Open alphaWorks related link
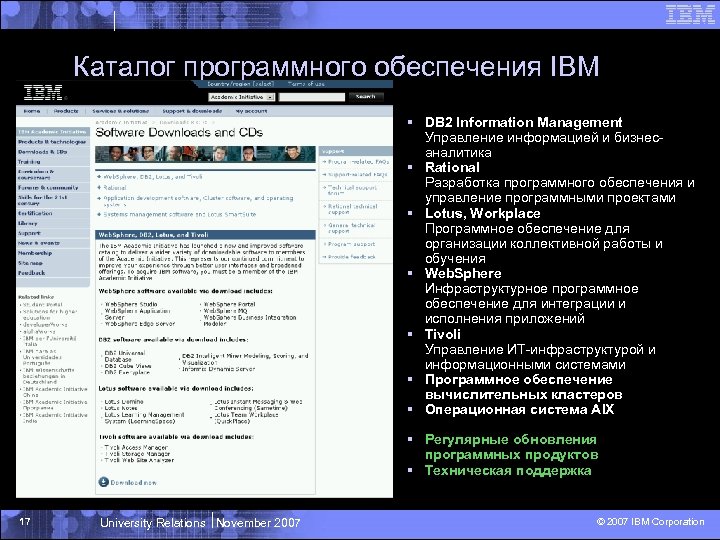The height and width of the screenshot is (540, 720). coord(39,331)
